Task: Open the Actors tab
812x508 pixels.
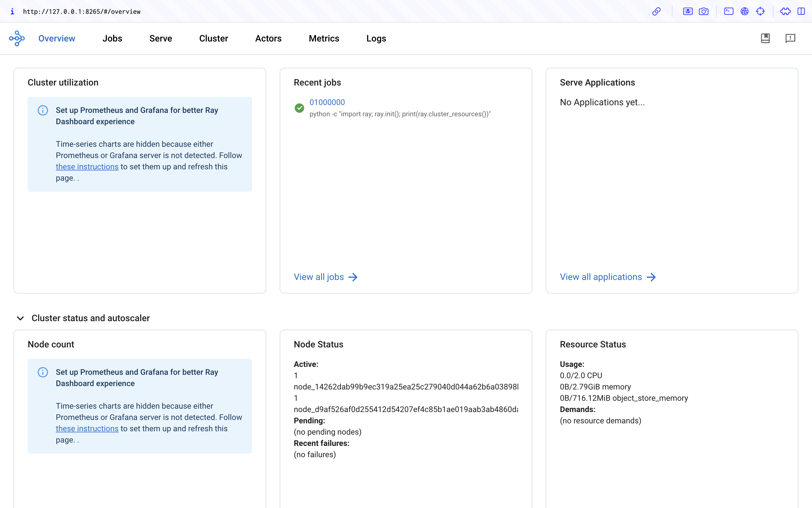Action: [268, 38]
